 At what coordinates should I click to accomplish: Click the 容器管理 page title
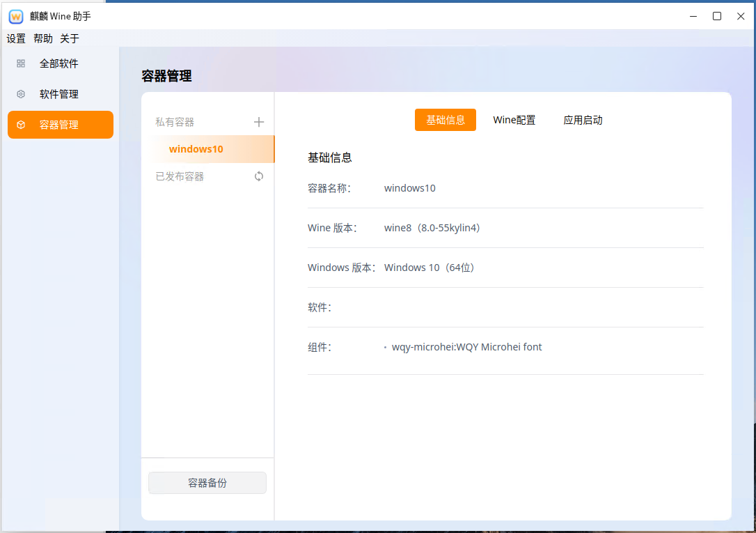(167, 76)
